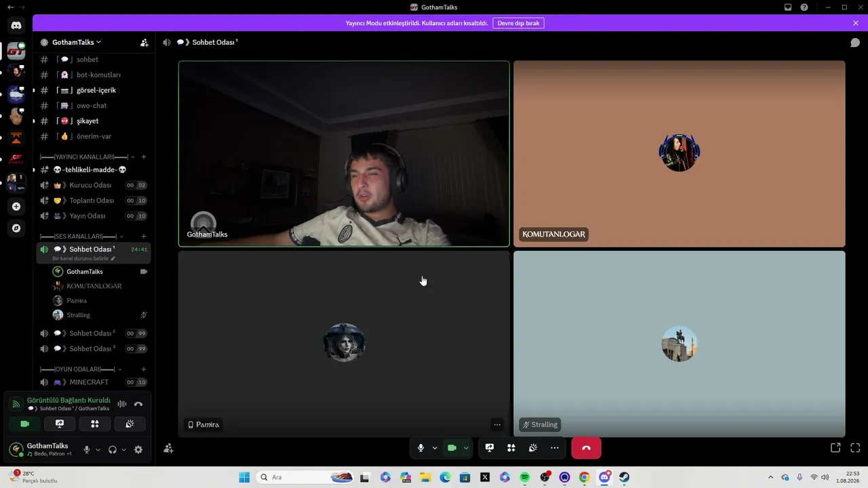Focus the KOMUTANLOGAR video tile

coord(679,154)
